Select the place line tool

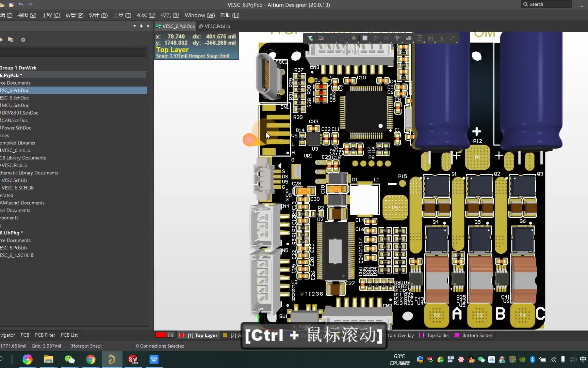coord(452,38)
